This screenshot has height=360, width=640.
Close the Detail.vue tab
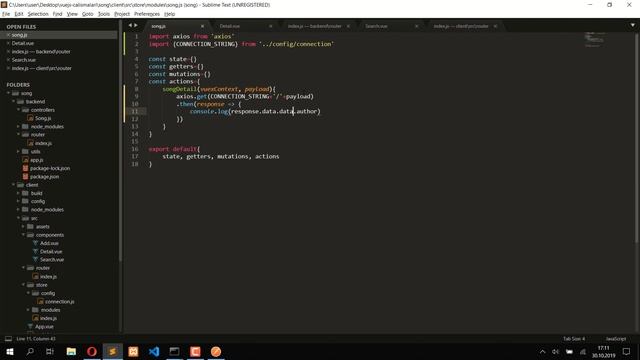point(270,26)
